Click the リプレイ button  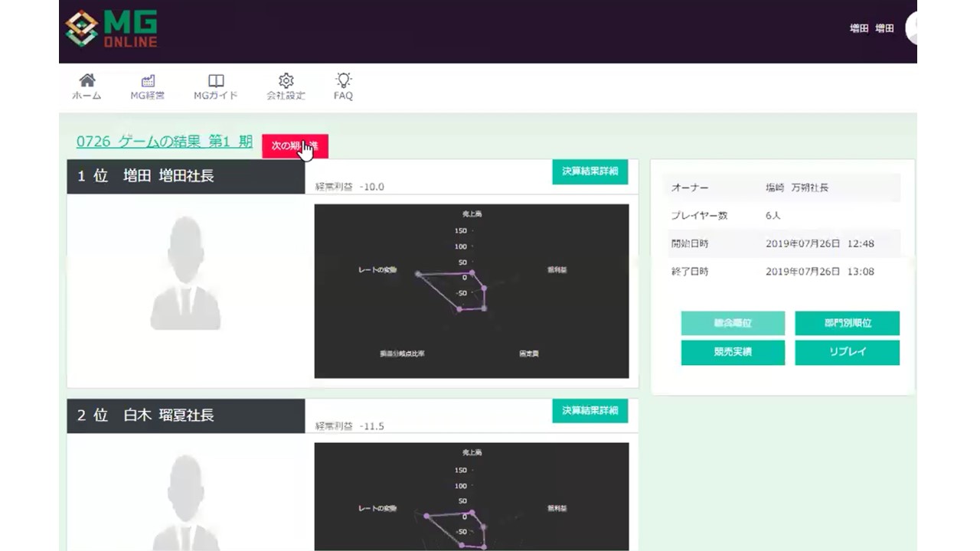click(847, 352)
